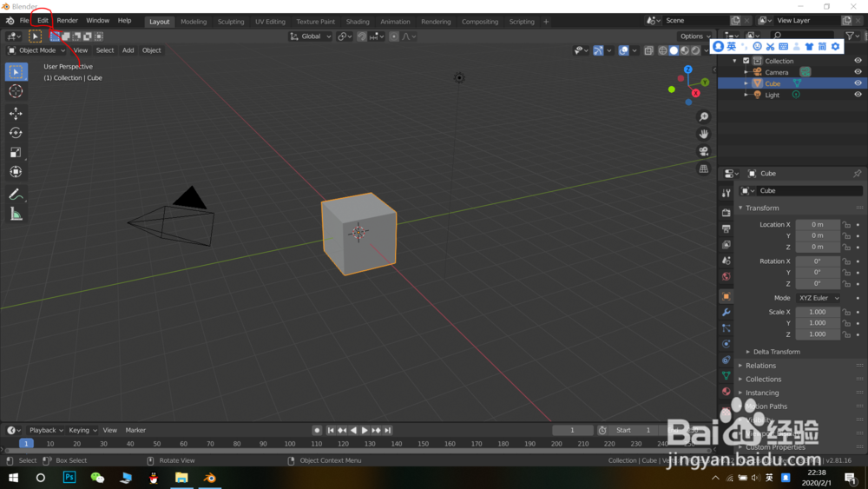The width and height of the screenshot is (868, 489).
Task: Open the Global orientation dropdown
Action: coord(311,36)
